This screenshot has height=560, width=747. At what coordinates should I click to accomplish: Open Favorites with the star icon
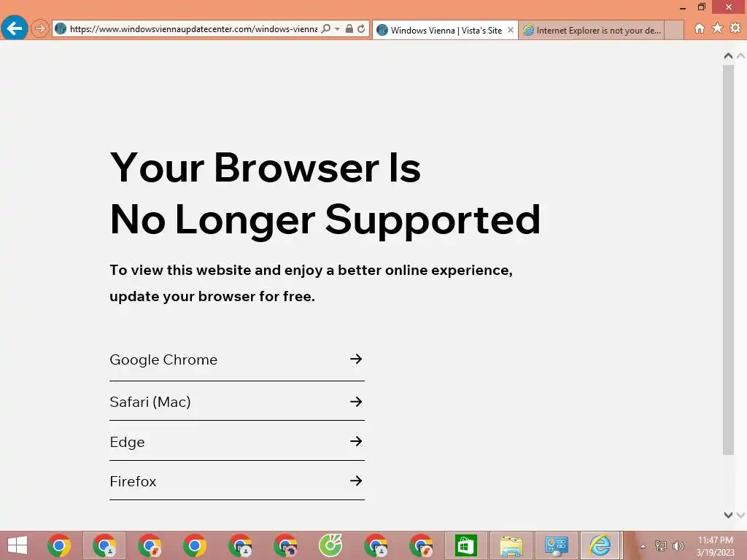(718, 28)
